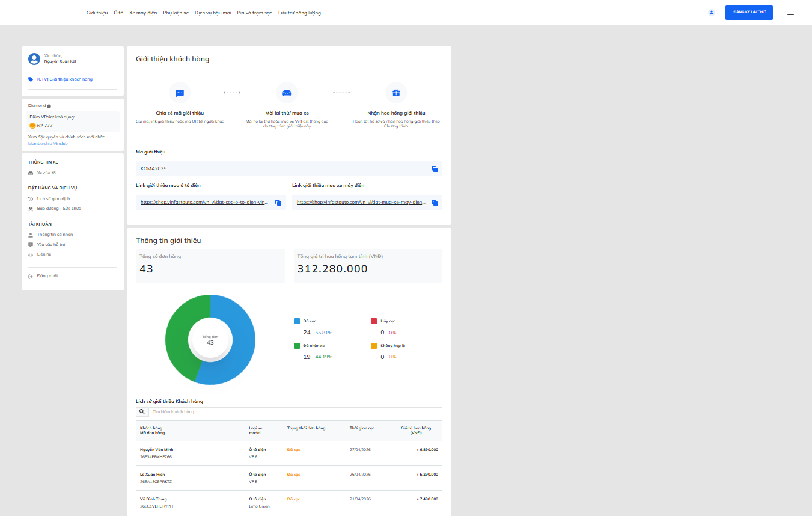Click the date 26/04/2026 in the table
This screenshot has height=516, width=812.
point(361,475)
